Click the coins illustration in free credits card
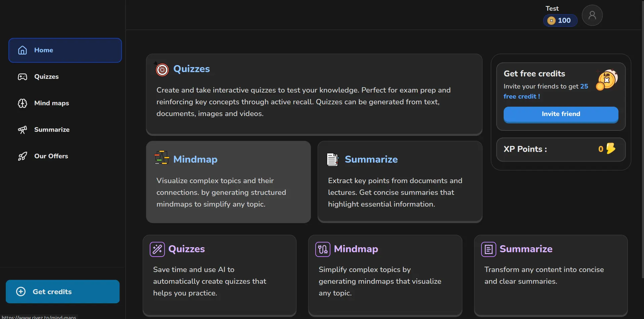The image size is (644, 319). (607, 80)
